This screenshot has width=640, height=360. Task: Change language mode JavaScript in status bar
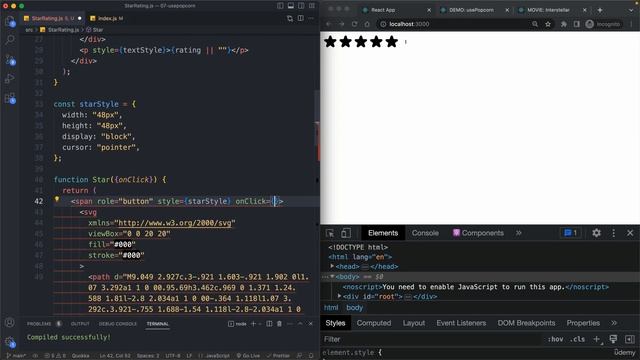click(x=217, y=356)
